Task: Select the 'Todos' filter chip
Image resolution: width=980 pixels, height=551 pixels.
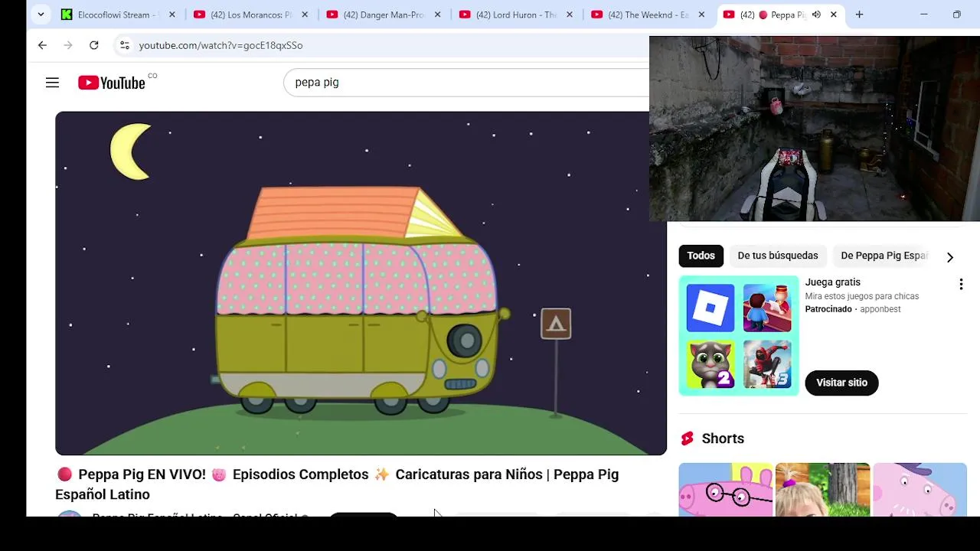Action: (x=701, y=256)
